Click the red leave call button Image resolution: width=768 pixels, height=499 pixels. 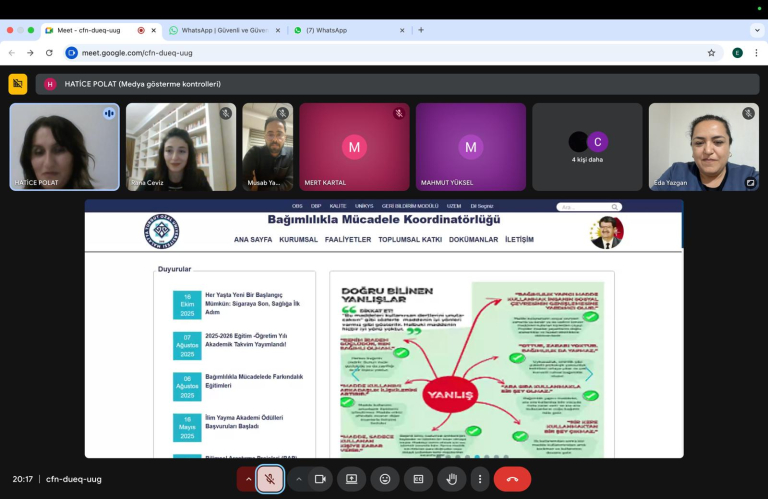click(512, 479)
